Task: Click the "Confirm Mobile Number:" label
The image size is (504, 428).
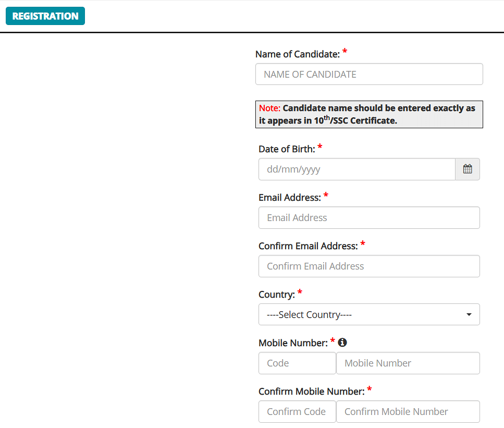Action: pos(311,392)
